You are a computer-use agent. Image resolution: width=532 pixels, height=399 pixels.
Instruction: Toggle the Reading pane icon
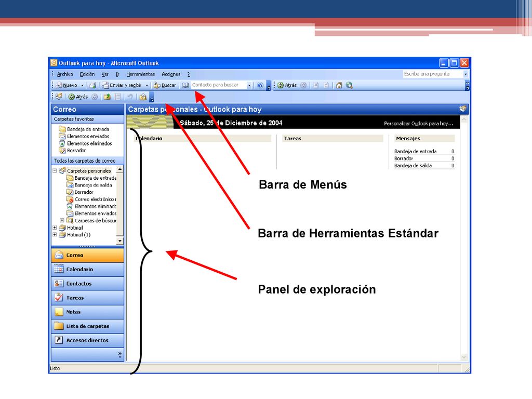coord(117,97)
